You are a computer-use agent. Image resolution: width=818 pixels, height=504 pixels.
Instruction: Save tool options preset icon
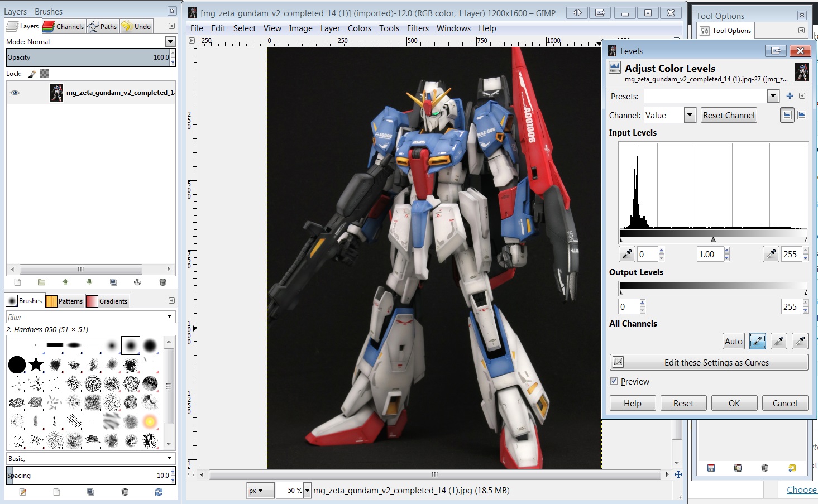tap(711, 468)
